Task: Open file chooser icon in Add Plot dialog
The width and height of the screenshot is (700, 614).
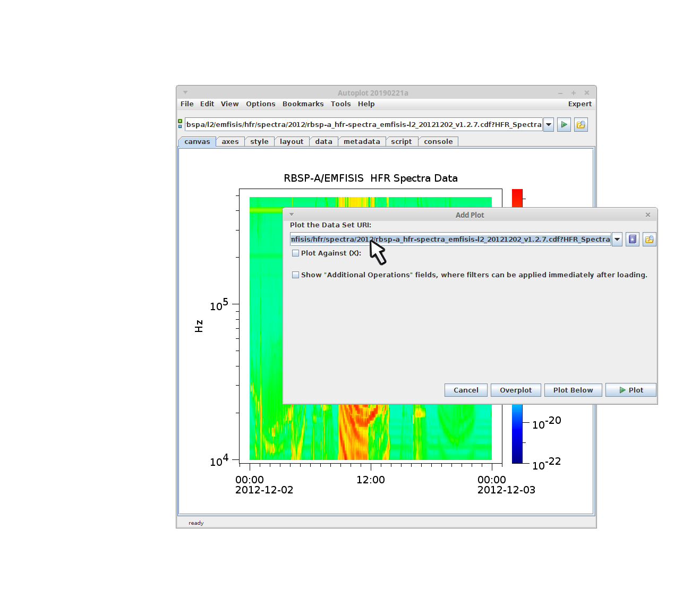Action: (x=650, y=240)
